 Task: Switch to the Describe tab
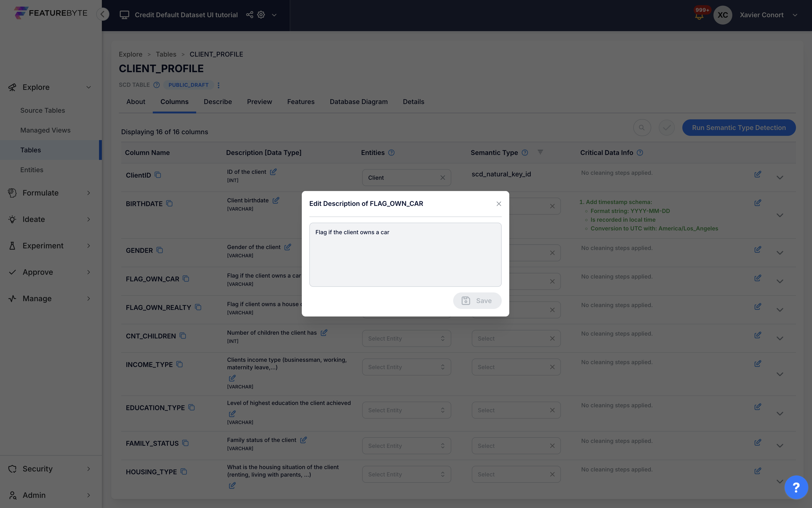[x=218, y=102]
